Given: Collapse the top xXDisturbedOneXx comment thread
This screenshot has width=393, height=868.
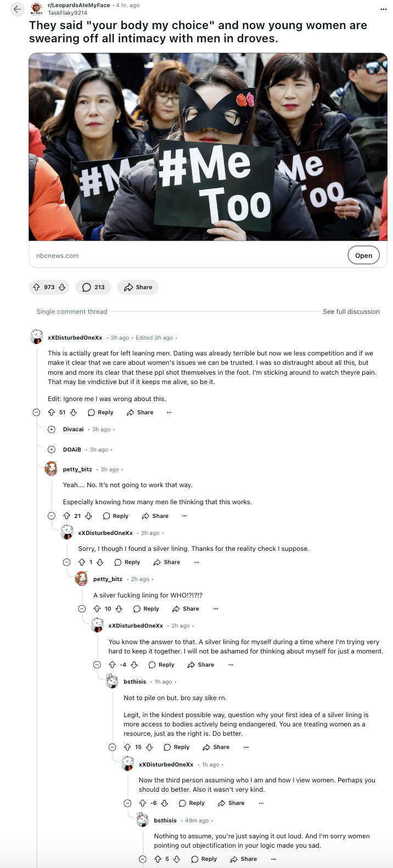Looking at the screenshot, I should (36, 412).
